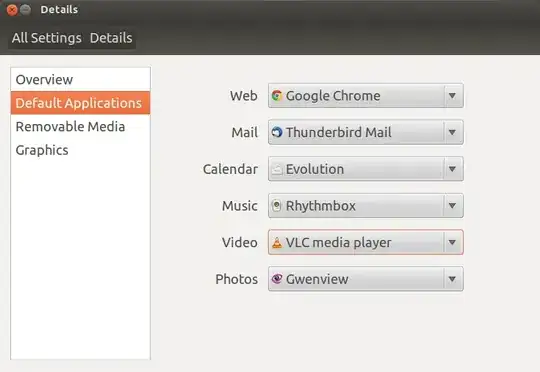Expand the Photos viewer dropdown arrow

[x=453, y=279]
